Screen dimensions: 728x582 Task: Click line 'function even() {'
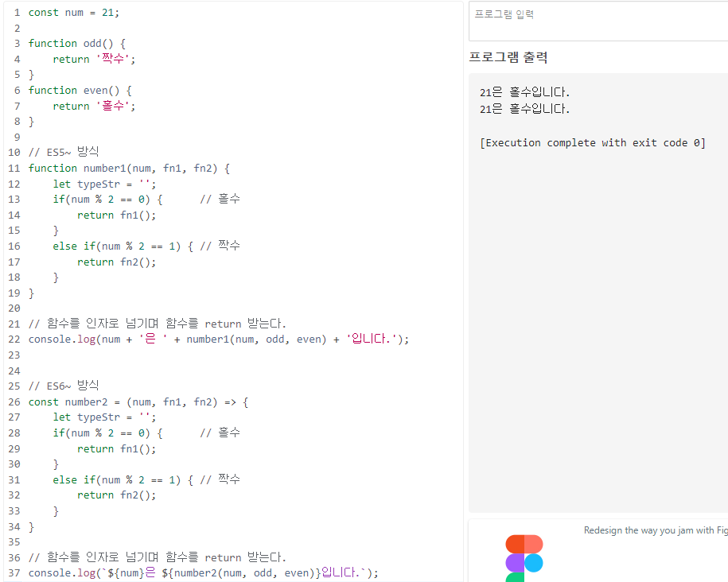[80, 90]
